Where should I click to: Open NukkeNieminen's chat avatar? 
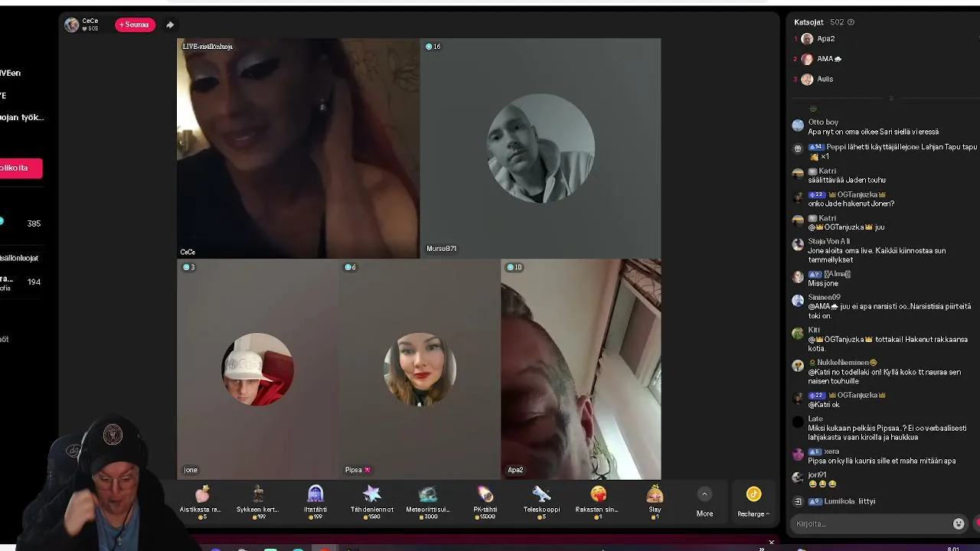click(798, 366)
